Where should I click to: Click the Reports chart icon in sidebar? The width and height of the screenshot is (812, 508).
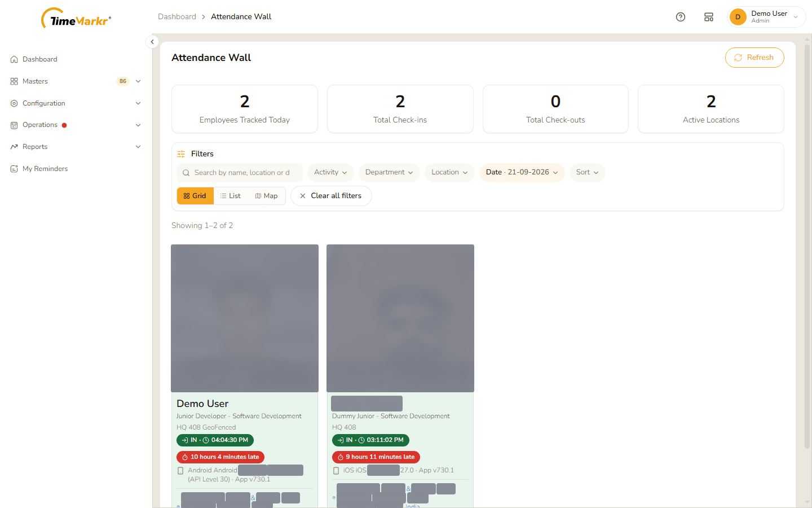click(x=14, y=147)
